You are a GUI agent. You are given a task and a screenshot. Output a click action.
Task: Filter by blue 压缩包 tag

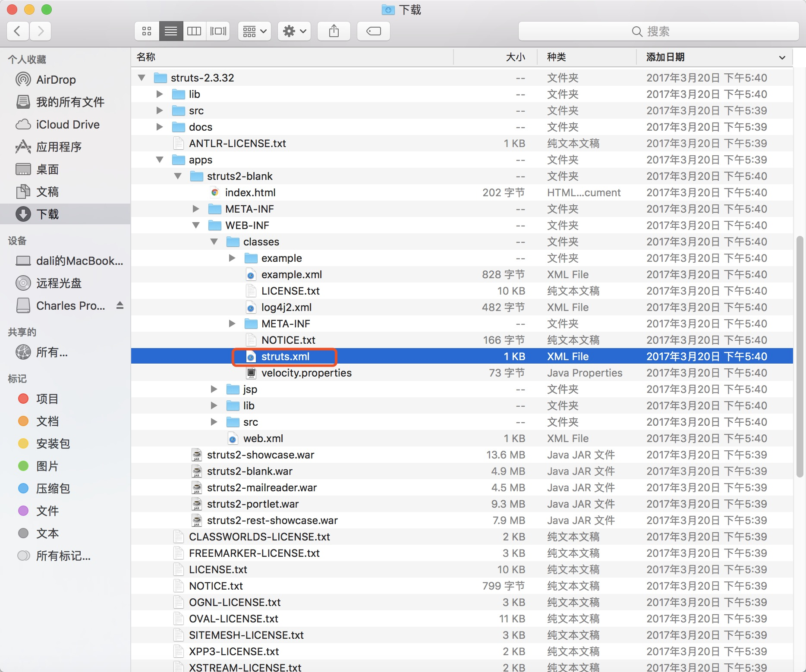[x=65, y=489]
